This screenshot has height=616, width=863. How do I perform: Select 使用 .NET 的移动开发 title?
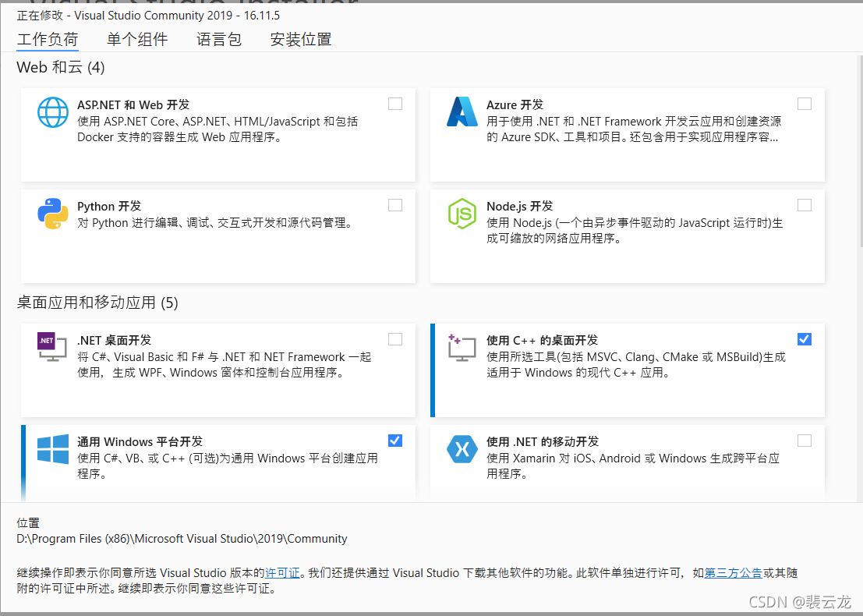pos(543,441)
